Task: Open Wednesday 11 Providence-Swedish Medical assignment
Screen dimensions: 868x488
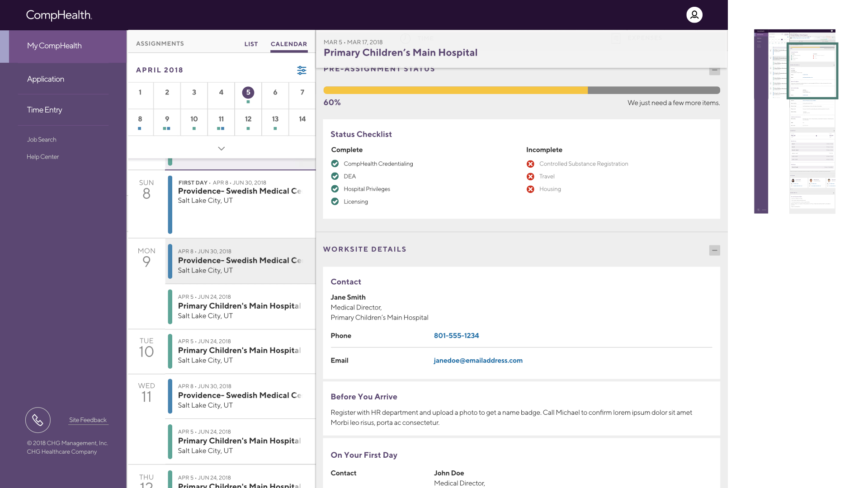Action: [x=241, y=396]
